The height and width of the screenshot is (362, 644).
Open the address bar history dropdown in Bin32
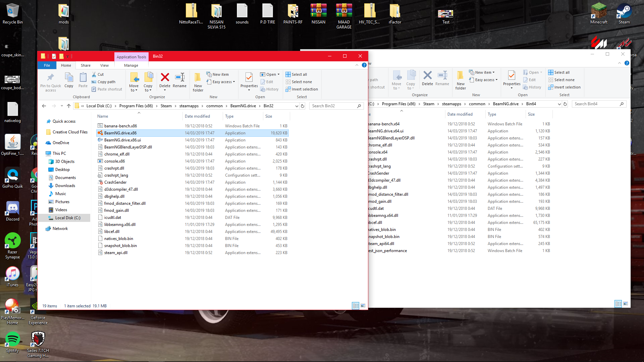click(297, 106)
